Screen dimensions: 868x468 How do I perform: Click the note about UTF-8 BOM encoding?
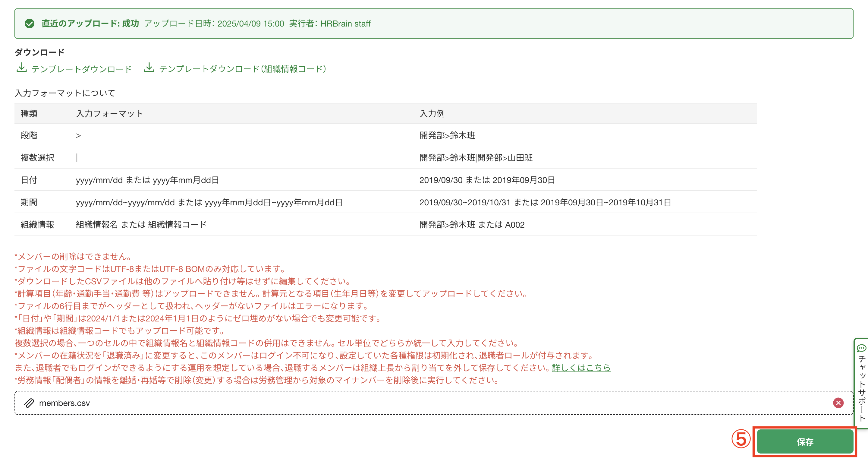(x=151, y=269)
